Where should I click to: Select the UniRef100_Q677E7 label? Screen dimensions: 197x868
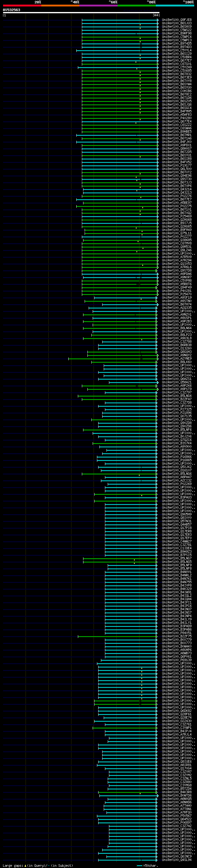pos(177,60)
